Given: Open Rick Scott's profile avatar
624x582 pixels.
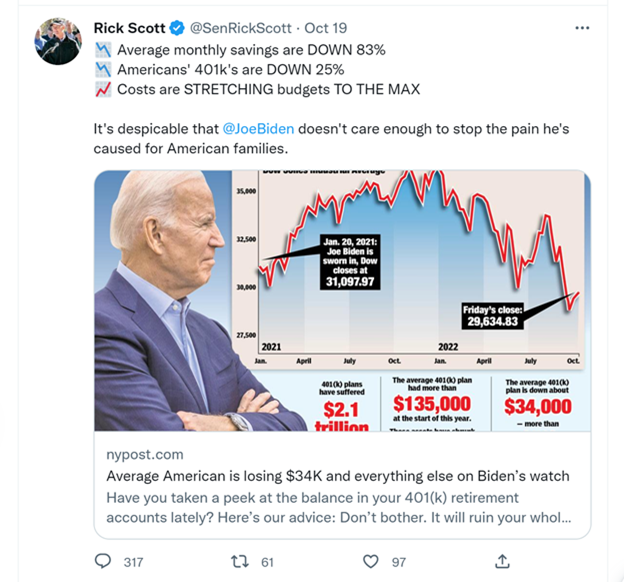Looking at the screenshot, I should (59, 42).
